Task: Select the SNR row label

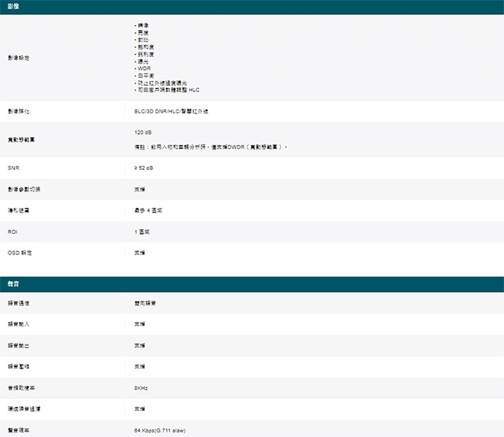Action: (13, 169)
